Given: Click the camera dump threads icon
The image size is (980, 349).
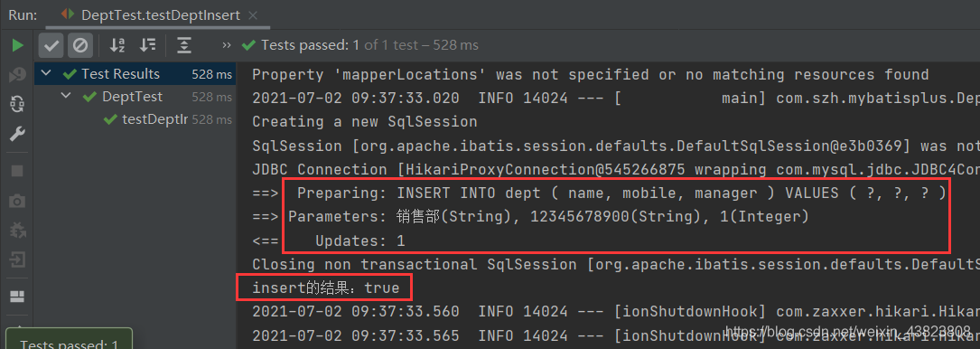Looking at the screenshot, I should (17, 201).
